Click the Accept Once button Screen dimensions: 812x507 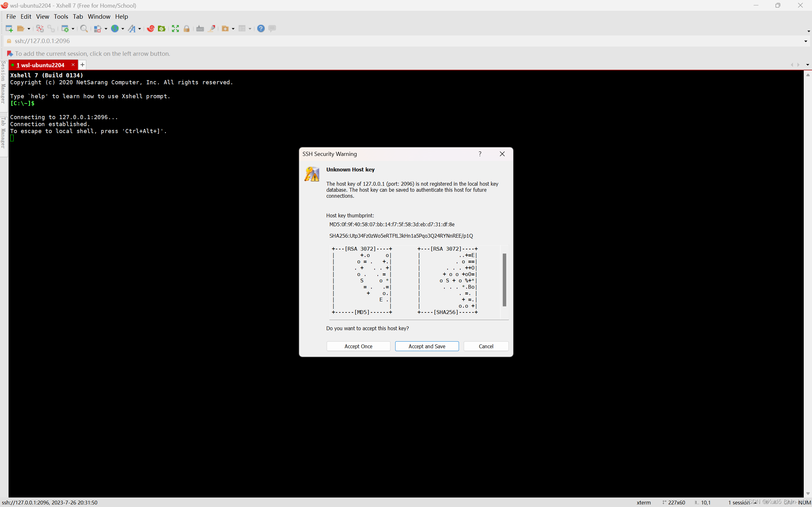click(358, 346)
